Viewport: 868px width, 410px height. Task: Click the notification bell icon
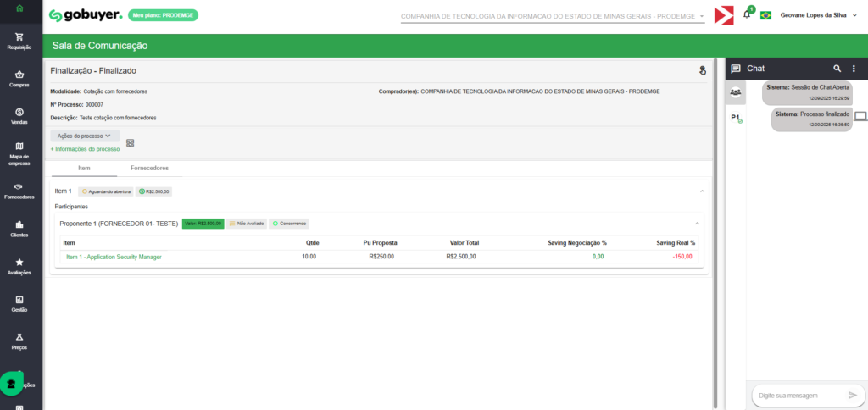[747, 14]
